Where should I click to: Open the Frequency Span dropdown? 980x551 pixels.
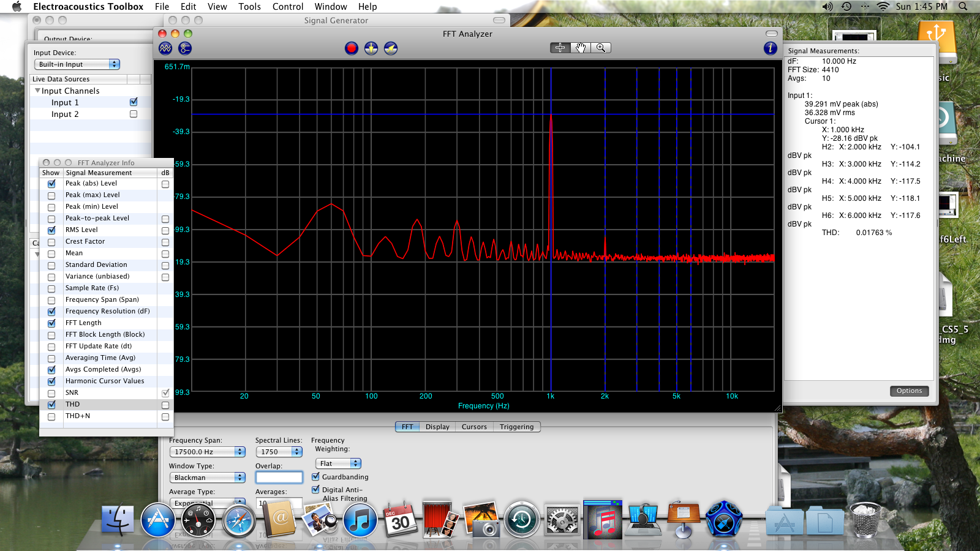(x=208, y=452)
